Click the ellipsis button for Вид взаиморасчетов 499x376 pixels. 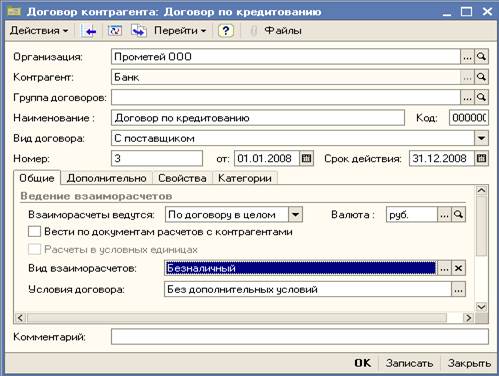pyautogui.click(x=444, y=268)
